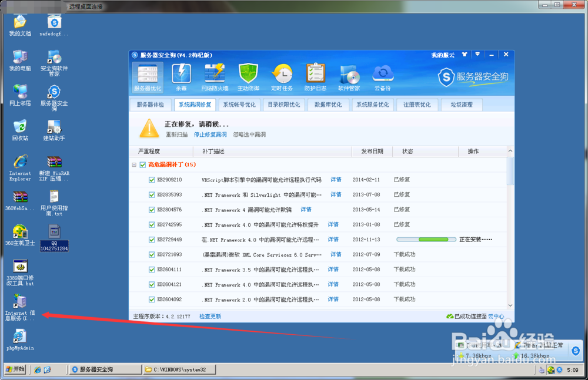Switch to 系统服务优化 tab

373,105
